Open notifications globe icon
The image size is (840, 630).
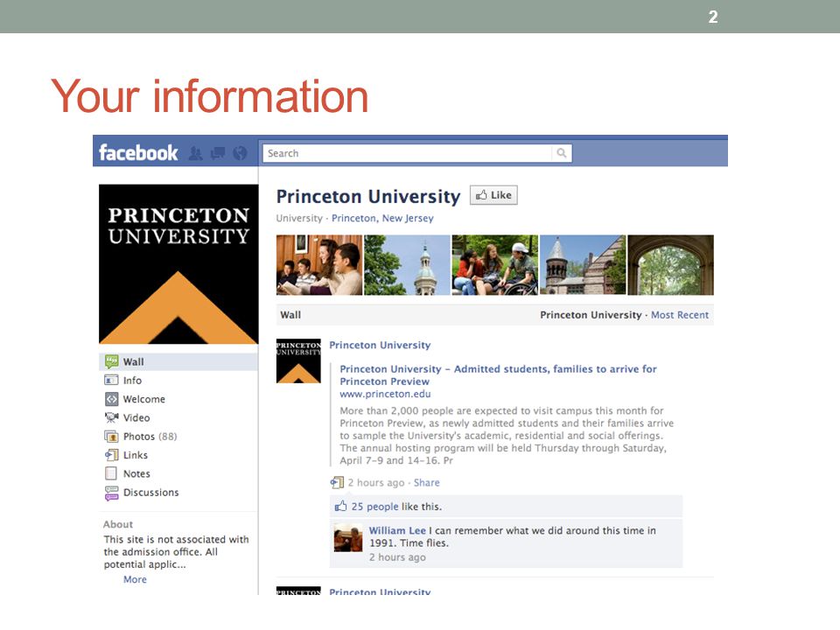coord(240,154)
